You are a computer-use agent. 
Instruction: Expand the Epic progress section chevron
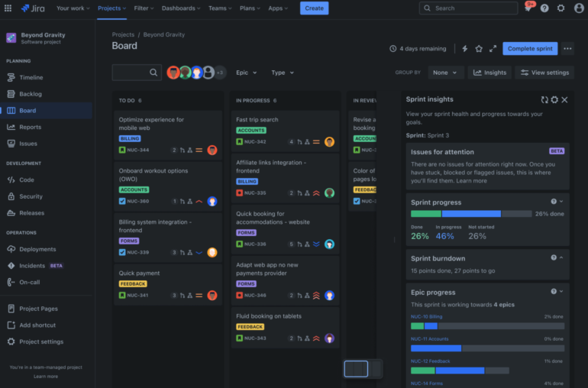point(561,292)
